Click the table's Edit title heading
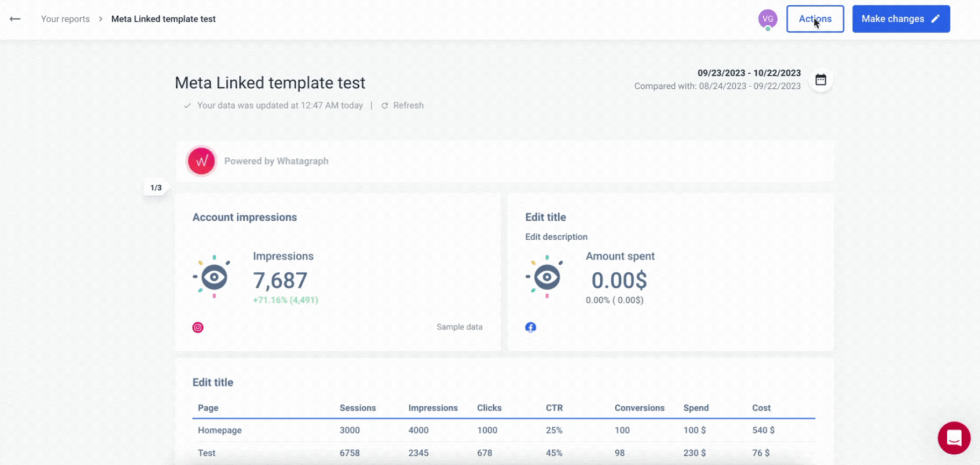 (x=213, y=383)
